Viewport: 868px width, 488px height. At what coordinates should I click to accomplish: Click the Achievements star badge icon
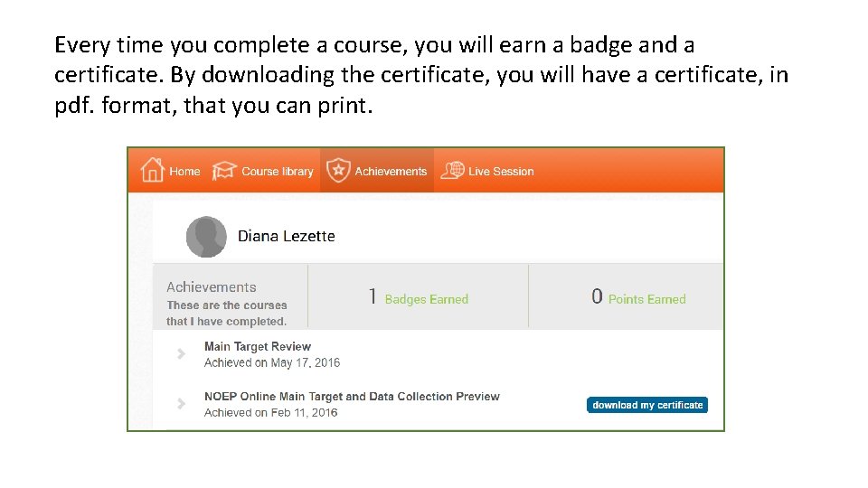337,170
